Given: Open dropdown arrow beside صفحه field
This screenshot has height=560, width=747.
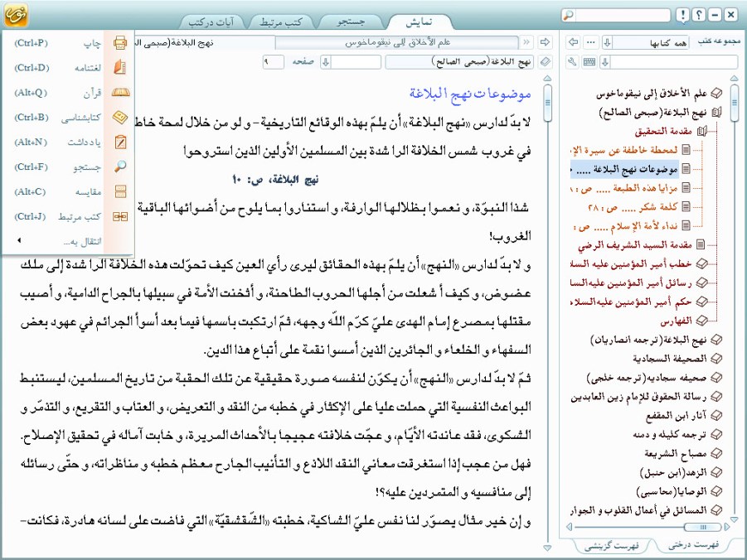Looking at the screenshot, I should (x=325, y=62).
